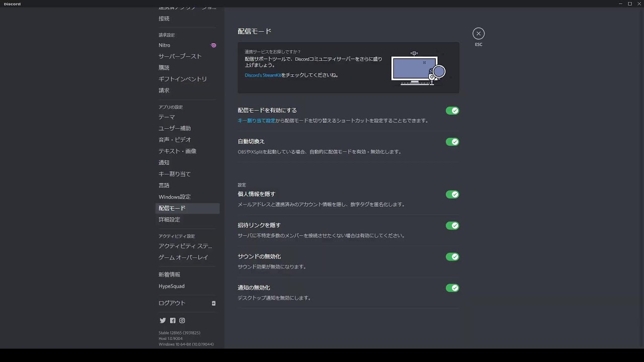
Task: Open Discord's Twitter page icon
Action: tap(163, 320)
